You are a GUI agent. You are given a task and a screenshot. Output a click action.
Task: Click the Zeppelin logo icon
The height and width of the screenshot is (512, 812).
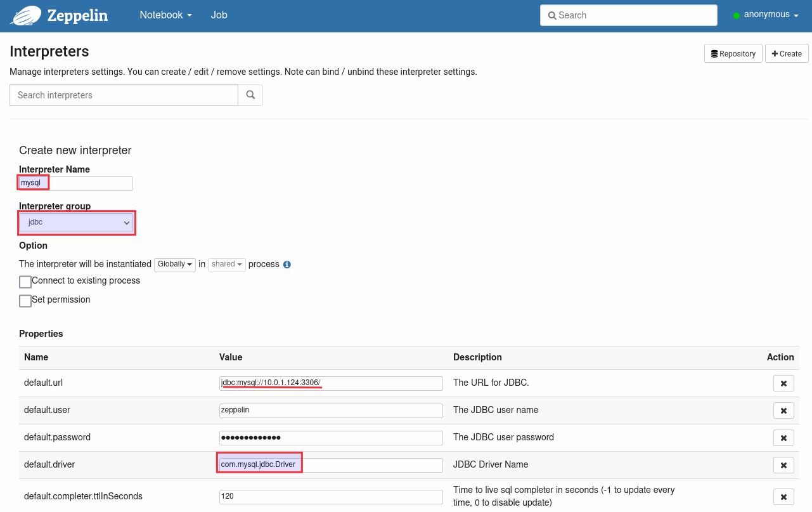[x=26, y=15]
